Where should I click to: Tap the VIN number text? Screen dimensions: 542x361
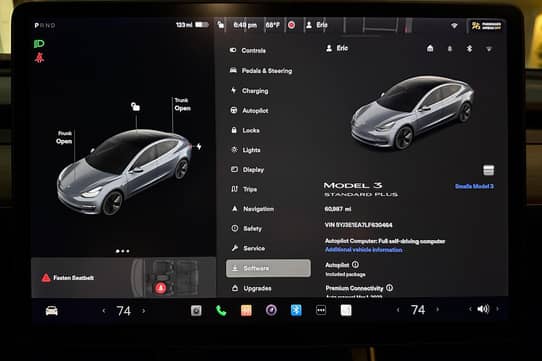pyautogui.click(x=358, y=225)
